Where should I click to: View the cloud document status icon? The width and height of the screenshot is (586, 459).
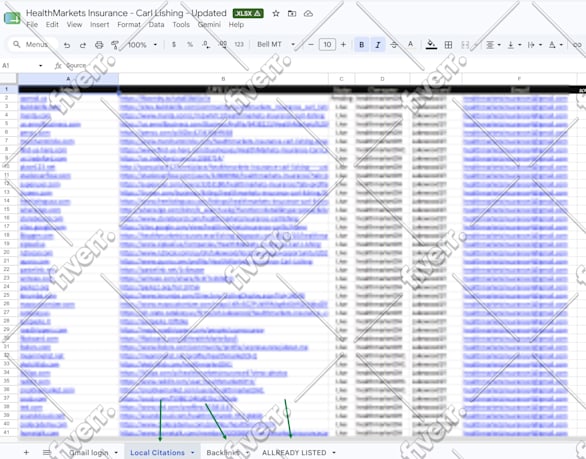click(308, 13)
